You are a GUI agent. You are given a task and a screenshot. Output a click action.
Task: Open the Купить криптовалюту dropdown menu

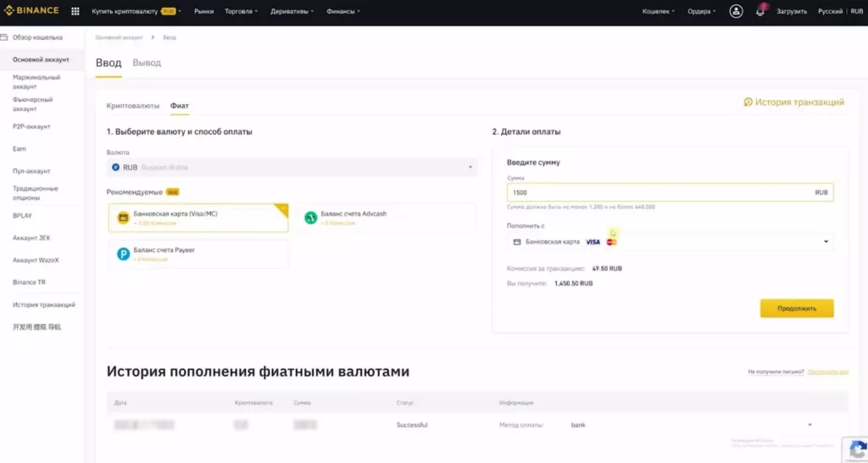(136, 11)
